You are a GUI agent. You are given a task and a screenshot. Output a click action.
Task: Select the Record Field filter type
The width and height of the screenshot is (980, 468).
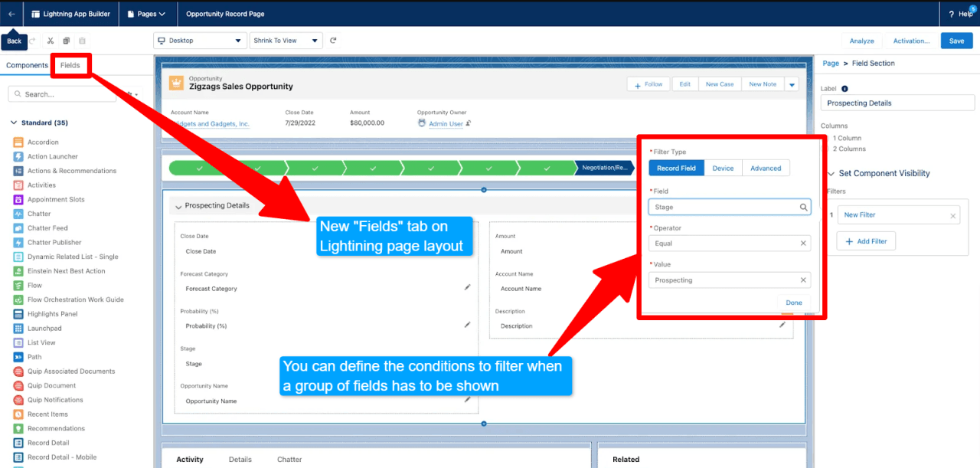point(676,169)
